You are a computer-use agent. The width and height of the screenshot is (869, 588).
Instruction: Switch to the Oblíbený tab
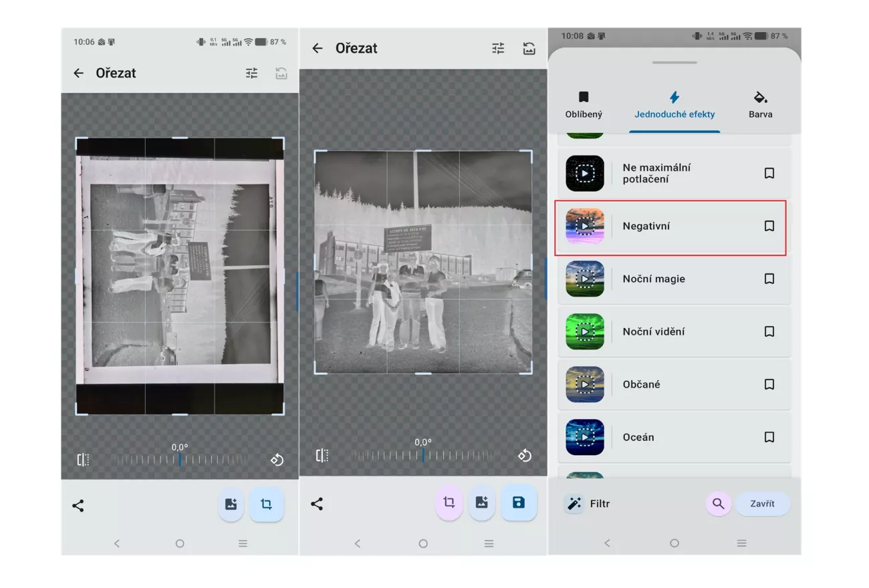tap(584, 106)
